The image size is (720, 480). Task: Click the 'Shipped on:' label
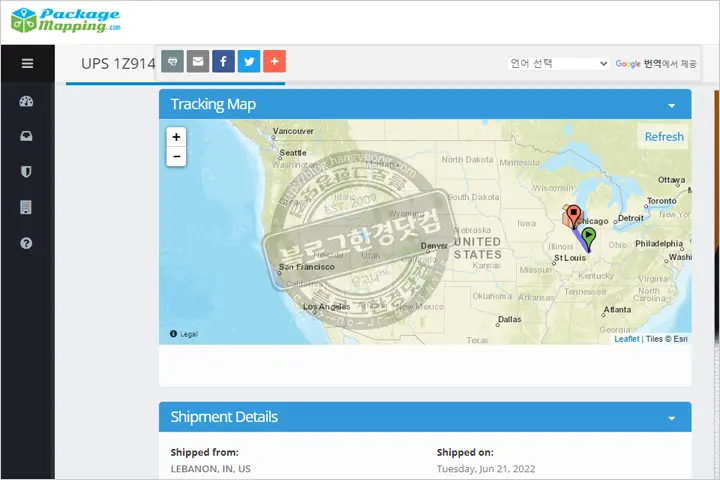click(x=465, y=452)
